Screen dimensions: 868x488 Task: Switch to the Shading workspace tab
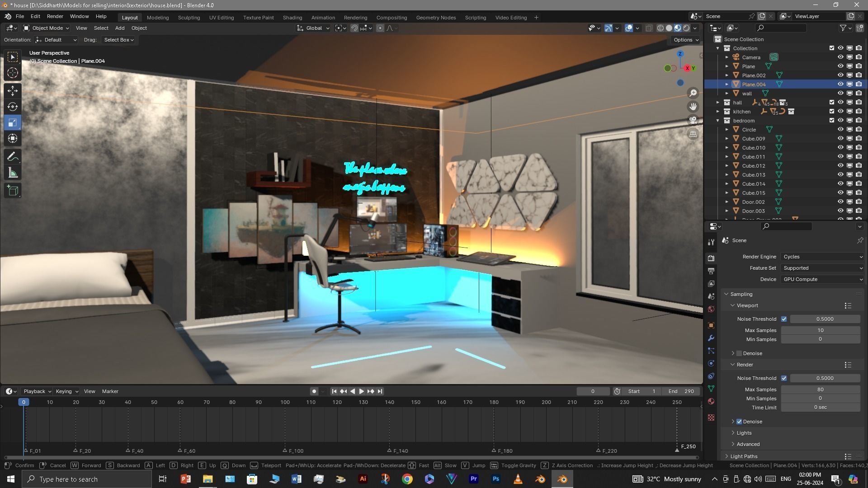[x=292, y=18]
